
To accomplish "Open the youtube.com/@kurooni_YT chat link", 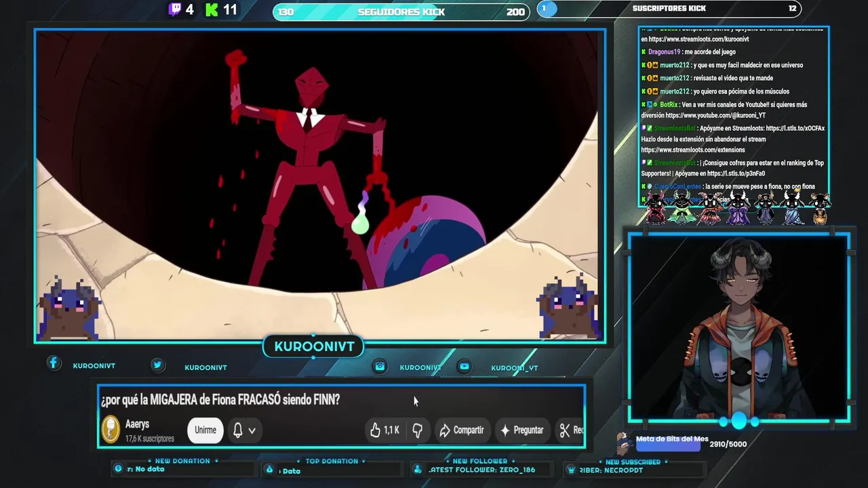I will (716, 115).
